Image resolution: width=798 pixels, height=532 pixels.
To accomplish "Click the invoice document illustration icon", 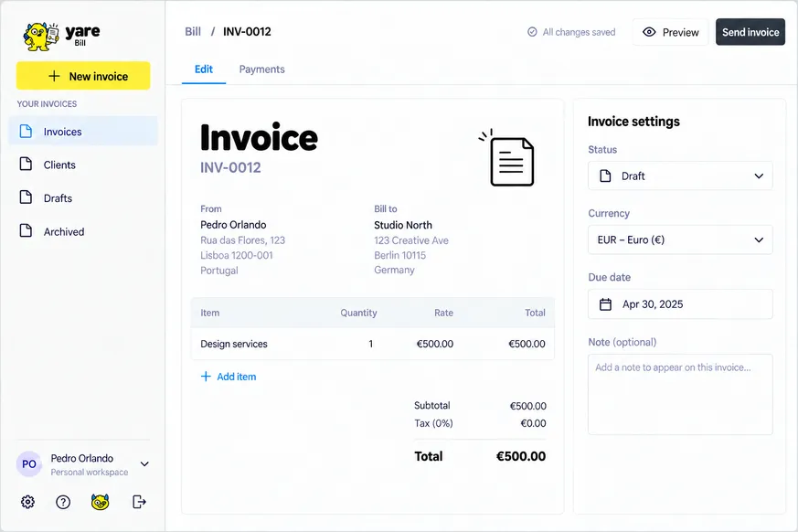I will tap(506, 158).
